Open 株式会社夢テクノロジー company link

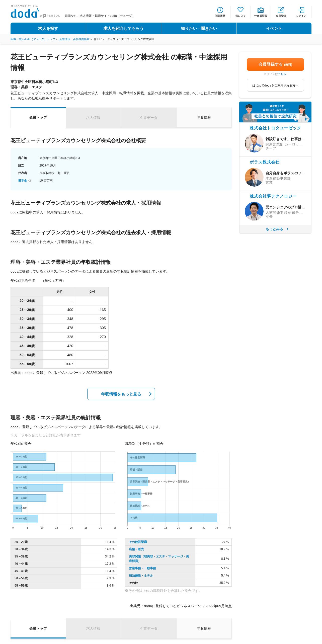click(273, 196)
